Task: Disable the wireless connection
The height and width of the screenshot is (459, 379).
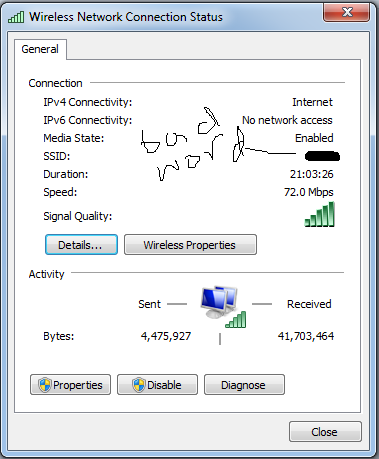Action: tap(157, 385)
